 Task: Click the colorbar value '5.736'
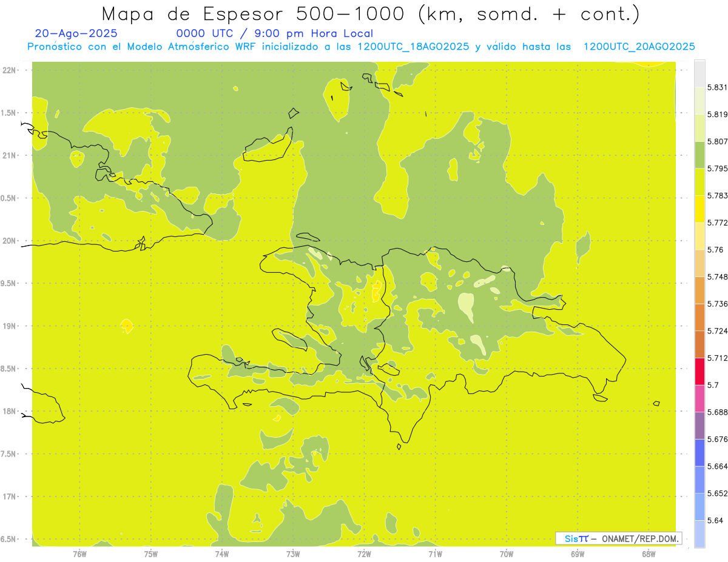717,304
